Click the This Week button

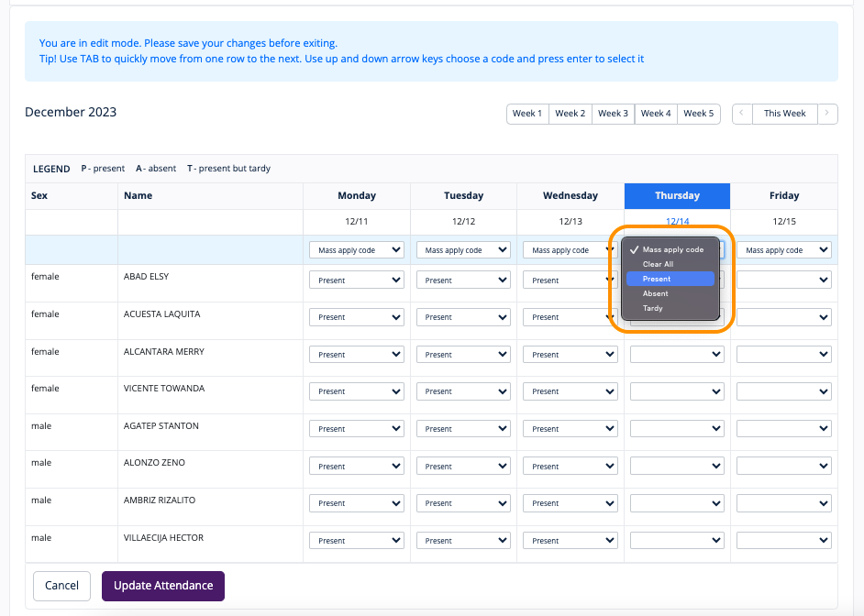785,114
